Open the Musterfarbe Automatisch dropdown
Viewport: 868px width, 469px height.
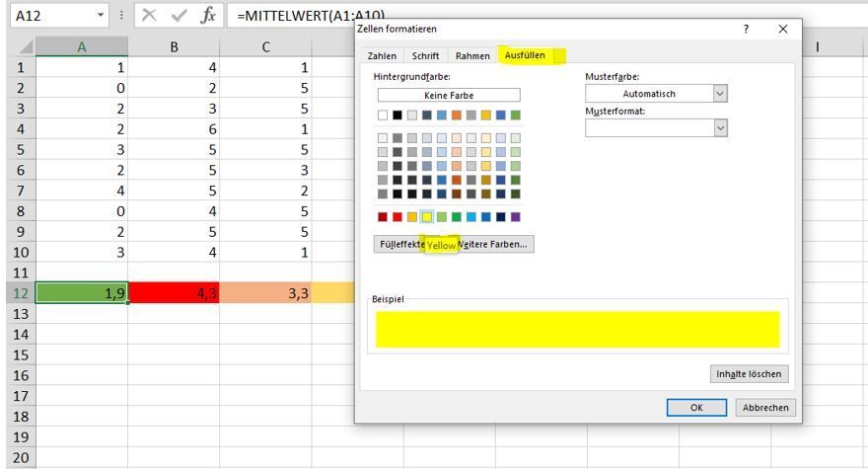pos(720,94)
